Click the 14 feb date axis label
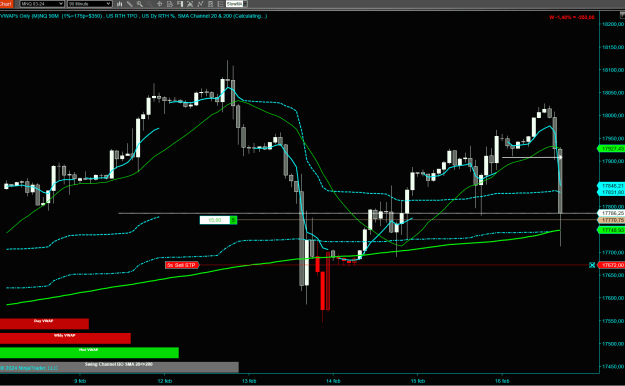Image resolution: width=625 pixels, height=386 pixels. pyautogui.click(x=333, y=381)
